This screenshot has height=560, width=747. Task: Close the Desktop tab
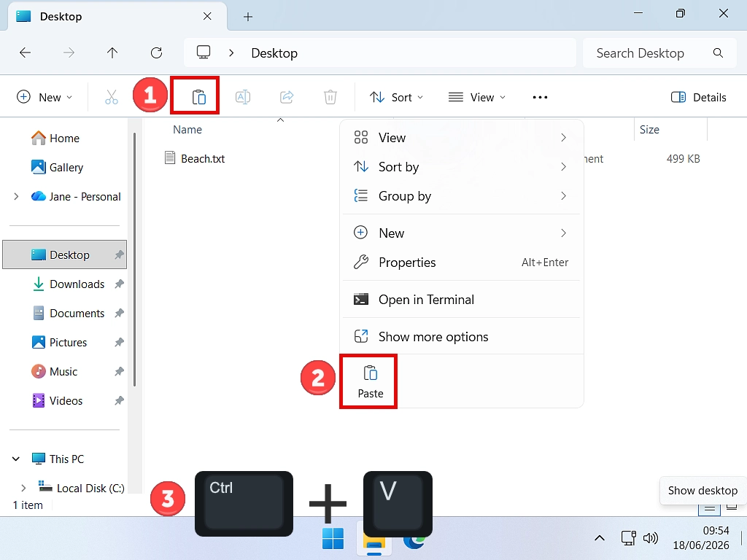point(207,16)
